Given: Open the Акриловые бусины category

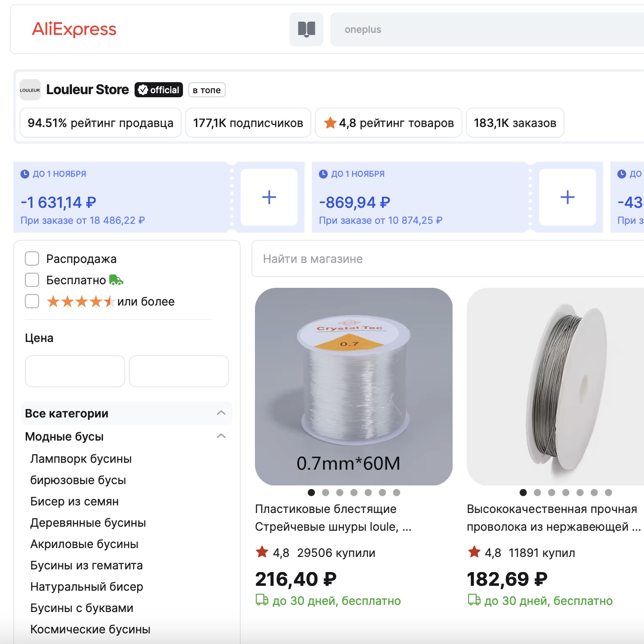Looking at the screenshot, I should (84, 544).
